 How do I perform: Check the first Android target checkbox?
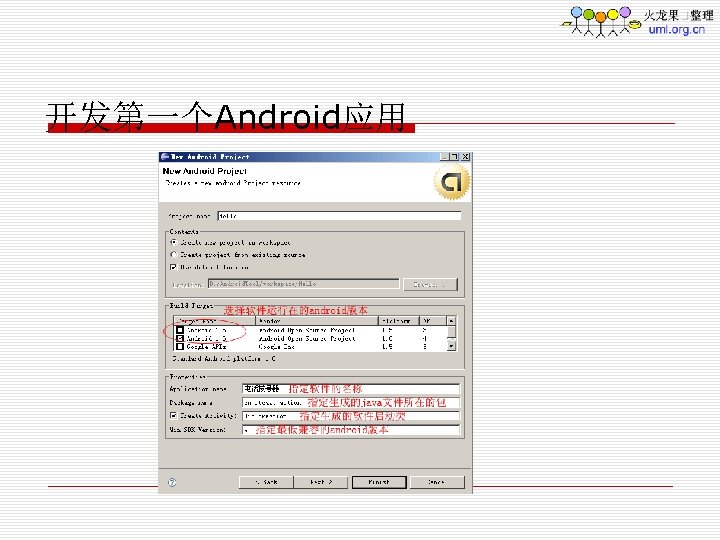point(180,330)
